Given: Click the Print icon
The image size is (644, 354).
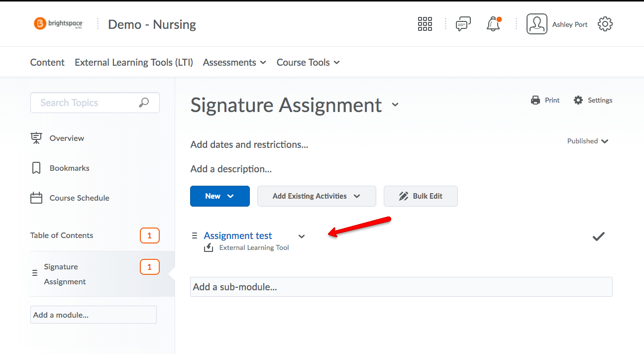Looking at the screenshot, I should point(536,100).
